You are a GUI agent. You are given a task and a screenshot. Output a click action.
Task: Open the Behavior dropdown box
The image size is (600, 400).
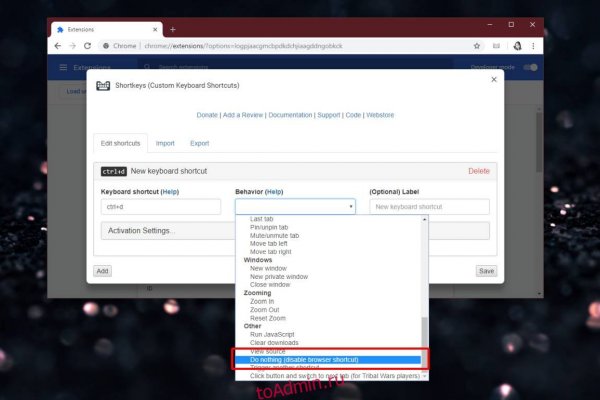[x=294, y=207]
